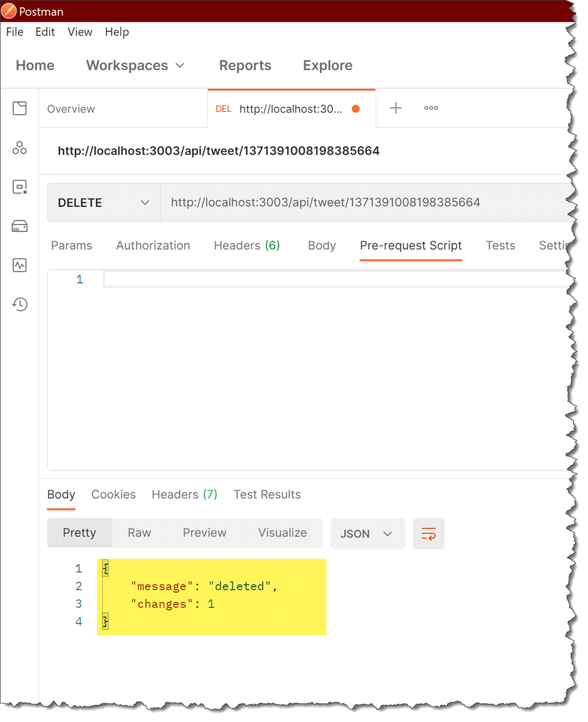Open the Collections sidebar icon
Screen dimensions: 588x722
19,108
